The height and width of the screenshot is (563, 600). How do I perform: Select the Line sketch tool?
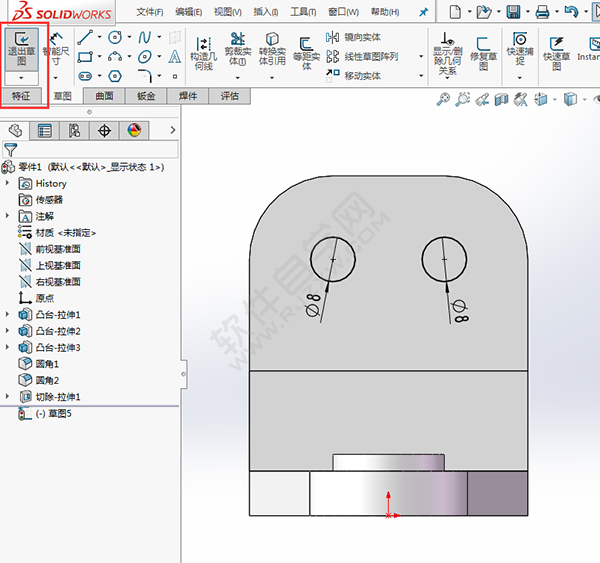coord(85,38)
